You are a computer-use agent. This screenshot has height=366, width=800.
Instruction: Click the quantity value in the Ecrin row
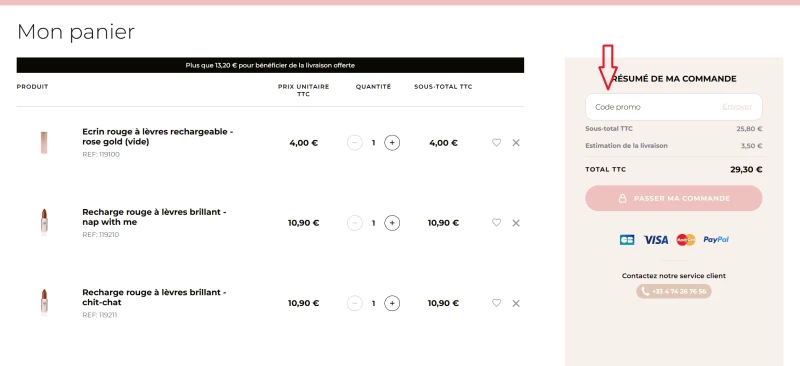[x=373, y=143]
